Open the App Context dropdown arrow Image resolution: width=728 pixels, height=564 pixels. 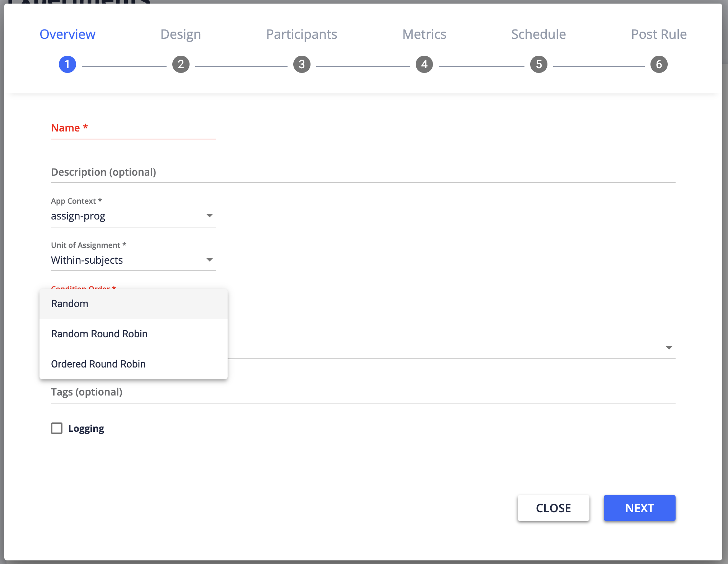[210, 216]
